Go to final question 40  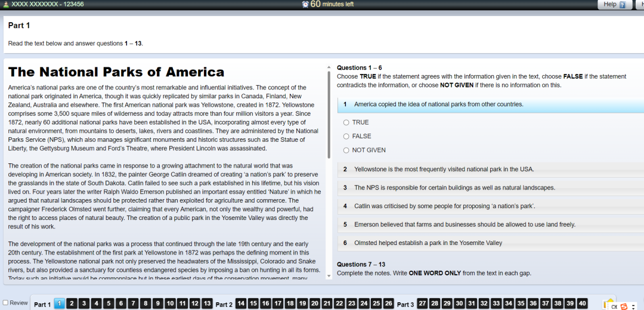[583, 304]
